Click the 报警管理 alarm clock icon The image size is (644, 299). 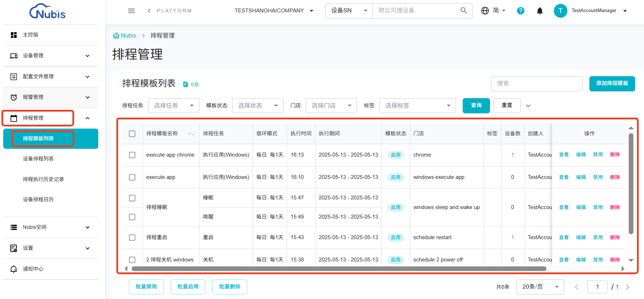point(14,97)
